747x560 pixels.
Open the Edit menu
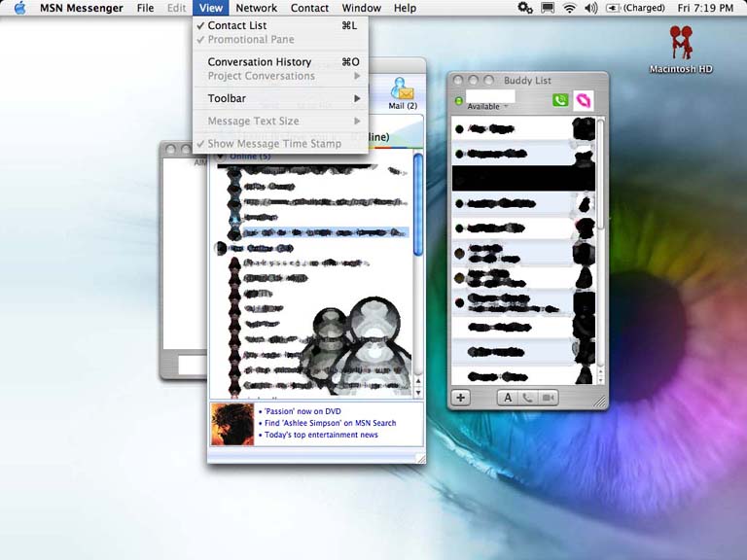[x=176, y=8]
